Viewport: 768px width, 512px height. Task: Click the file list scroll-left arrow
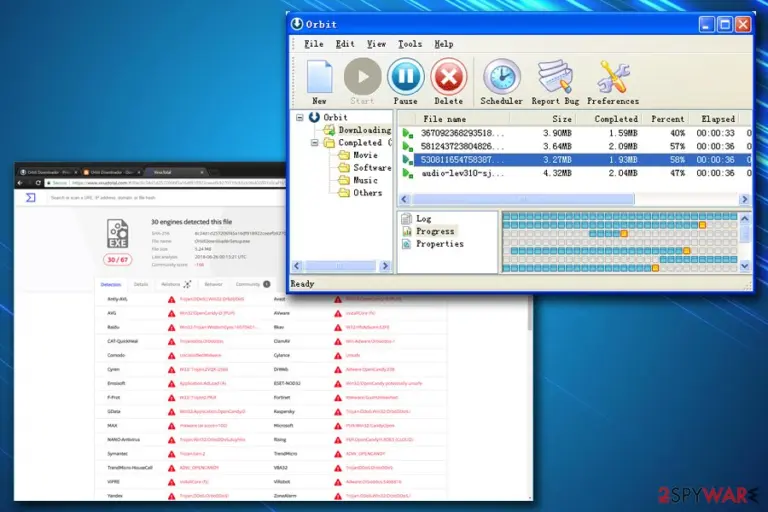404,199
